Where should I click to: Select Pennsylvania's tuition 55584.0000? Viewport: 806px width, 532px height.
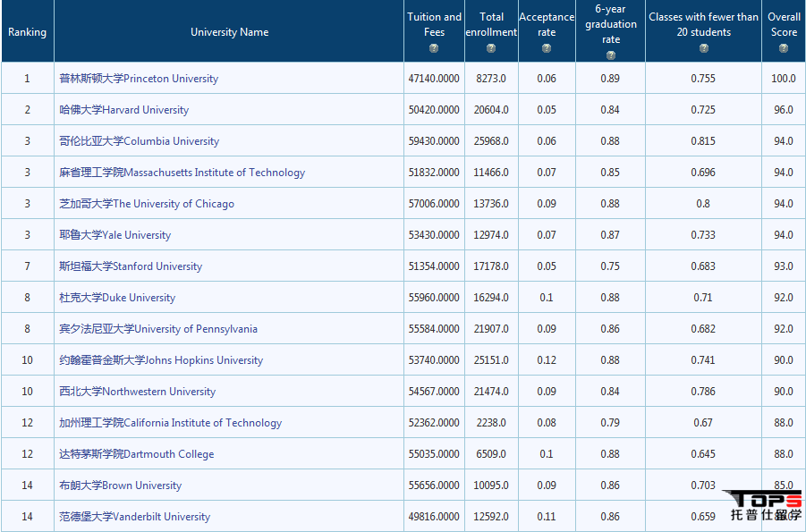(x=434, y=329)
